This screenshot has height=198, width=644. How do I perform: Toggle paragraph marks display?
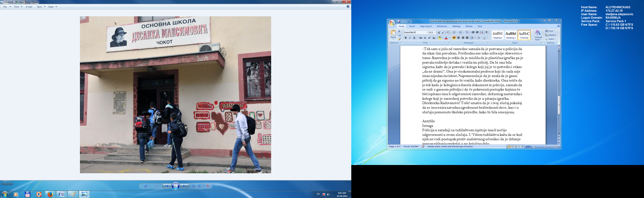[x=486, y=33]
